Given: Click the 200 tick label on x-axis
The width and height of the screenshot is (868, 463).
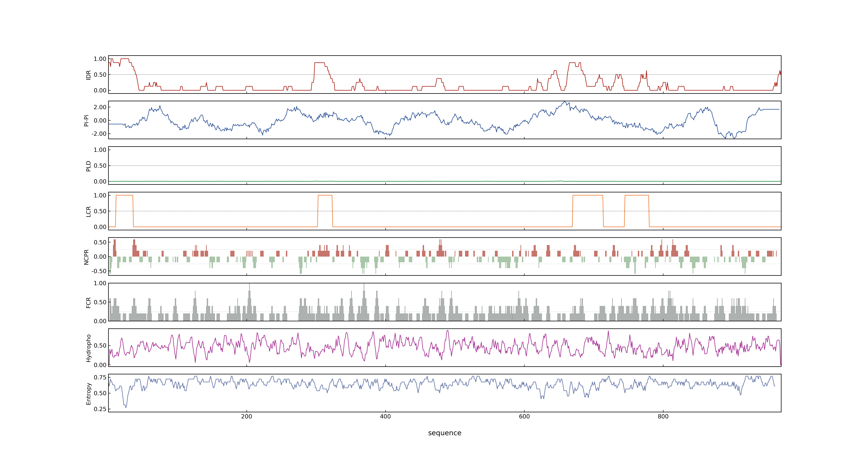Looking at the screenshot, I should pyautogui.click(x=247, y=416).
